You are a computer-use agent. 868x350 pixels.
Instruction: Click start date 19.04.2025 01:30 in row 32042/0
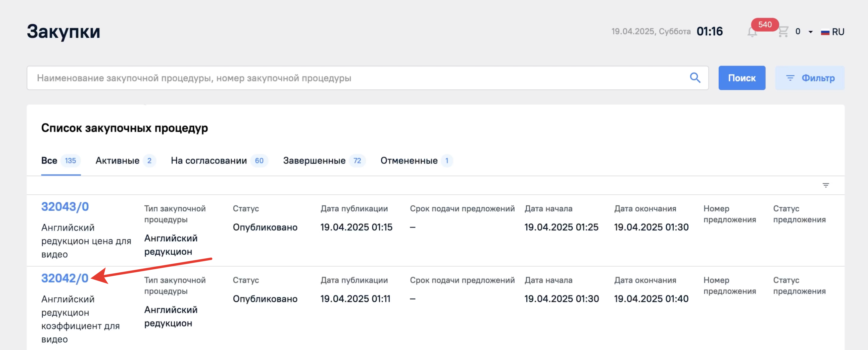pyautogui.click(x=561, y=299)
